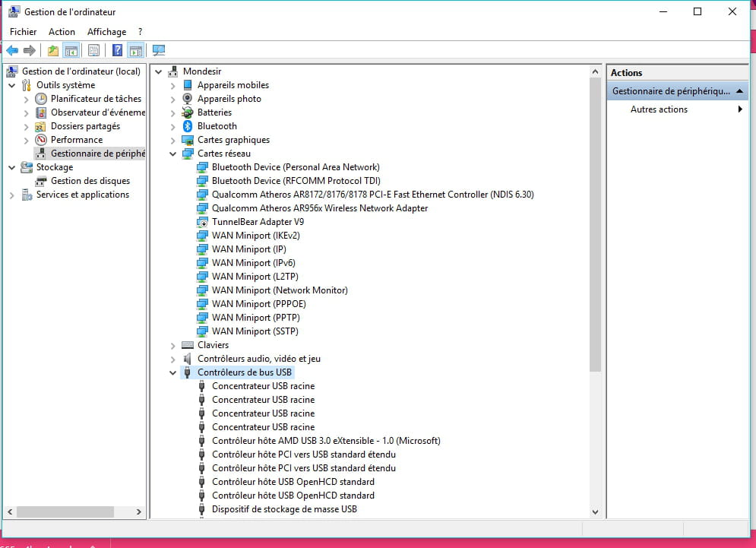756x548 pixels.
Task: Click the Stockage storage icon
Action: 27,167
